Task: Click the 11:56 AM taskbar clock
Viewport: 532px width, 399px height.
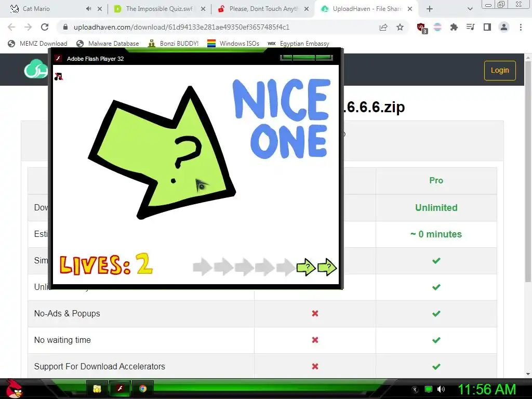Action: [x=487, y=389]
